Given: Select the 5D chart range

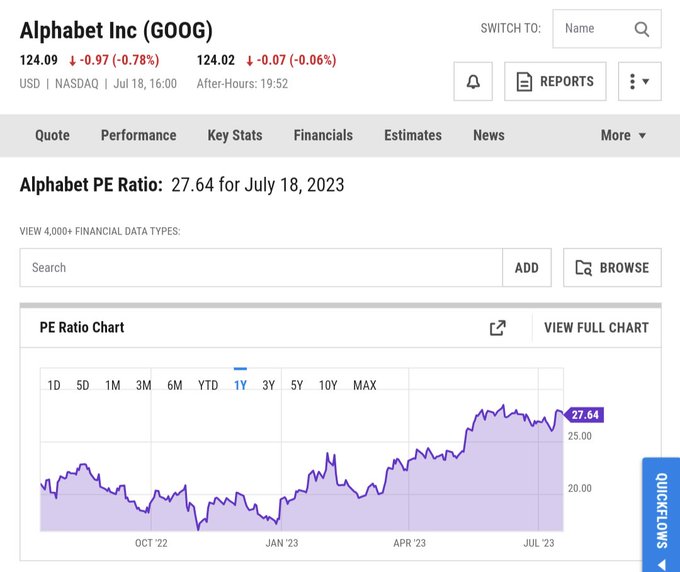Looking at the screenshot, I should [83, 385].
